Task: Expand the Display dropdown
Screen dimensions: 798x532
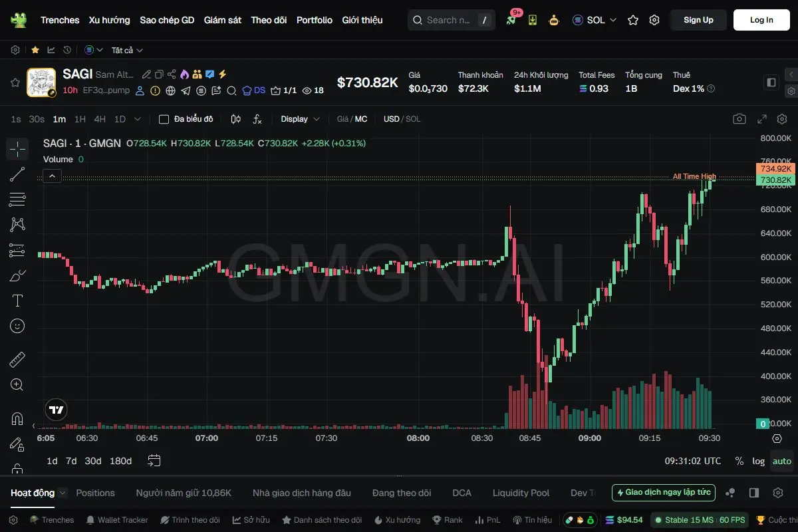Action: pos(300,119)
